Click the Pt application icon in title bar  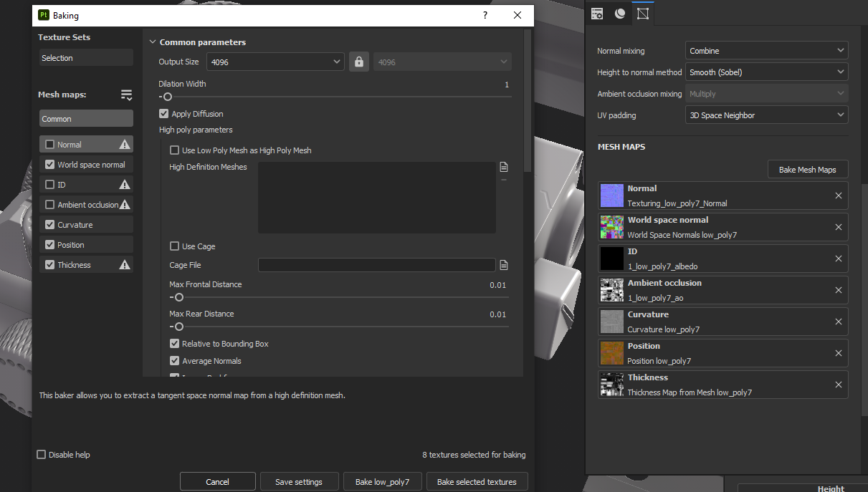coord(44,15)
